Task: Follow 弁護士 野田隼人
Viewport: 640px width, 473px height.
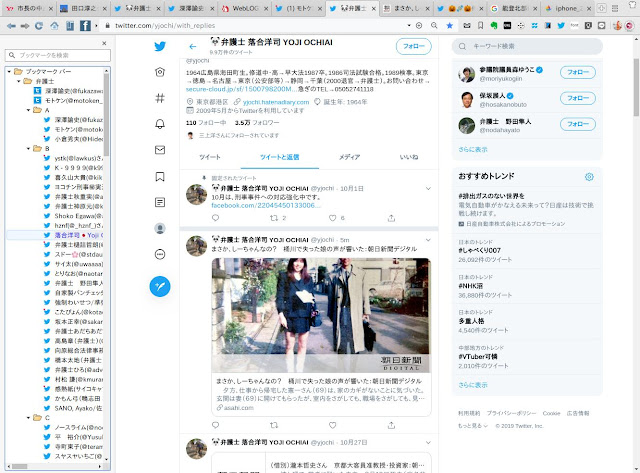Action: 578,124
